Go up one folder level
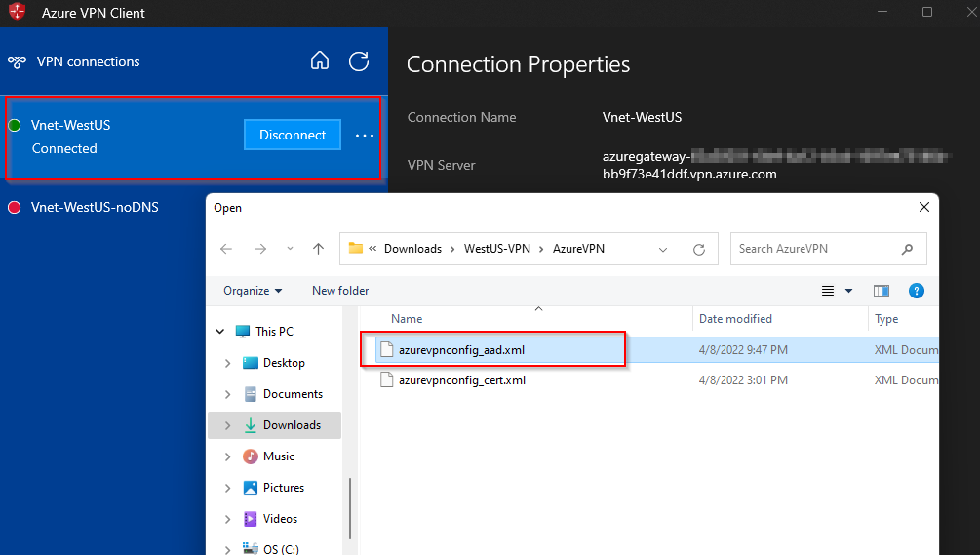The width and height of the screenshot is (980, 555). (318, 249)
